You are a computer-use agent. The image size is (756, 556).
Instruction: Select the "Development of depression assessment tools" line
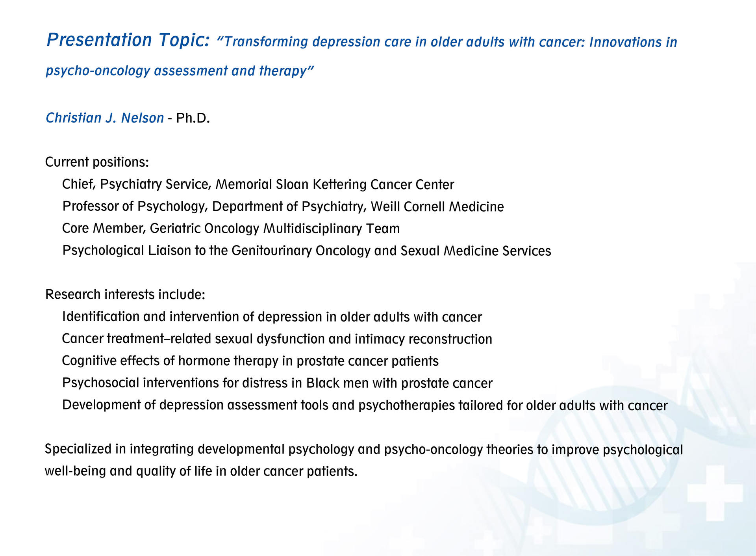point(365,405)
